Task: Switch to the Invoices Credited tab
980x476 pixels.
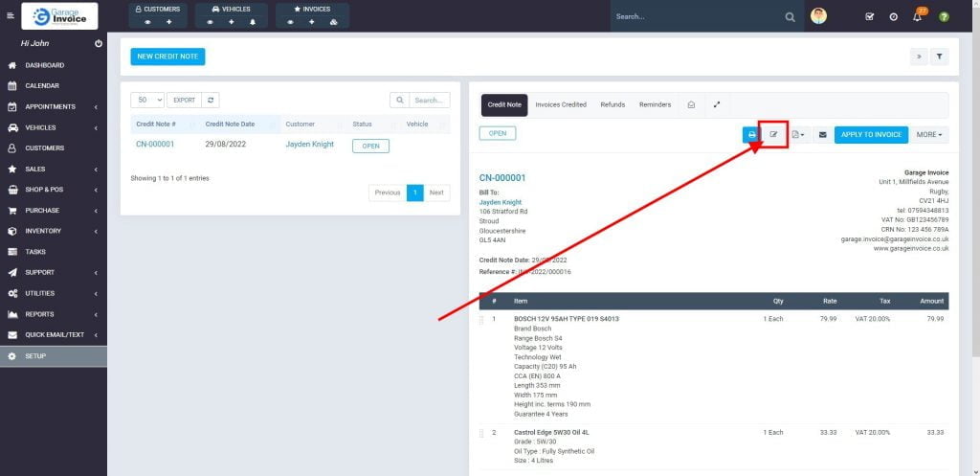Action: pyautogui.click(x=561, y=104)
